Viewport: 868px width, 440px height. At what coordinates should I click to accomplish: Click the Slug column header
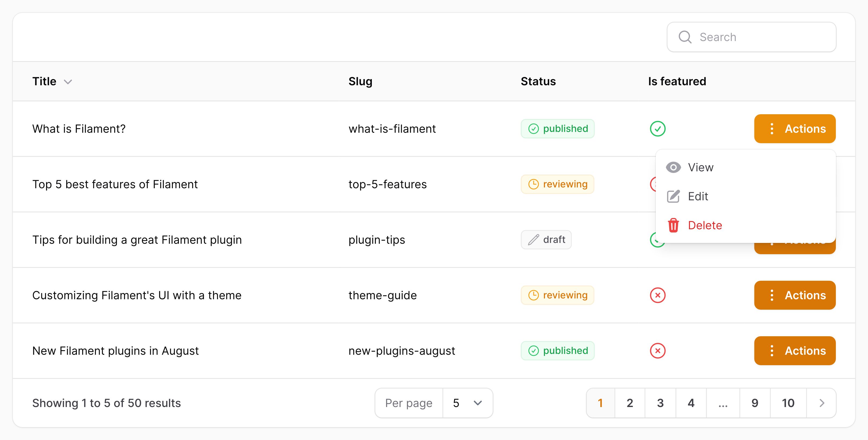coord(360,82)
